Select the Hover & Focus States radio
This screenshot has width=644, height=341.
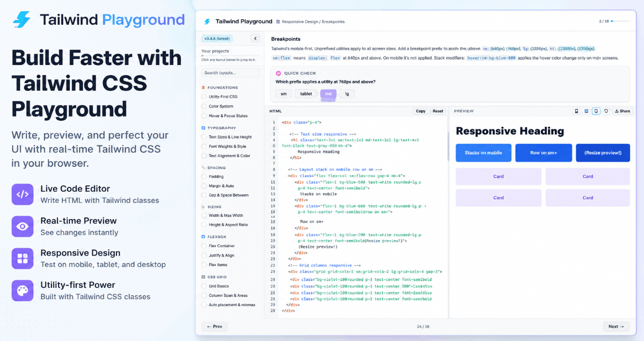pyautogui.click(x=204, y=115)
